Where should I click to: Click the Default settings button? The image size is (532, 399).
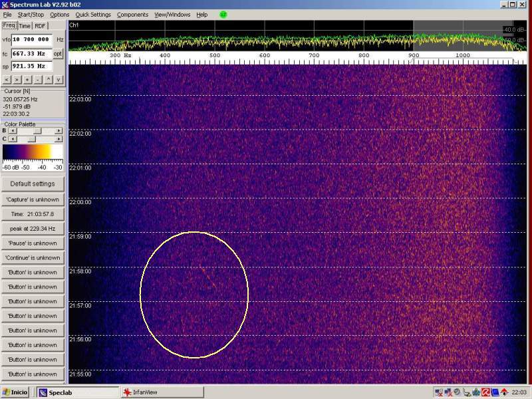tap(33, 184)
